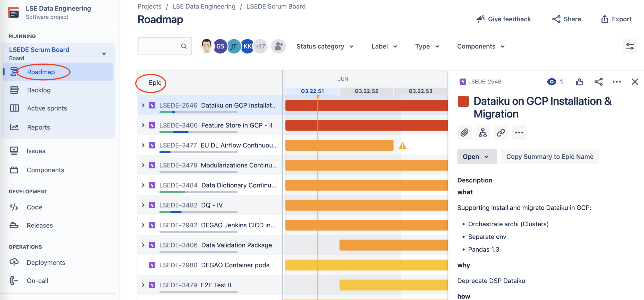The width and height of the screenshot is (644, 300).
Task: Click the attachment paperclip icon
Action: (x=464, y=133)
